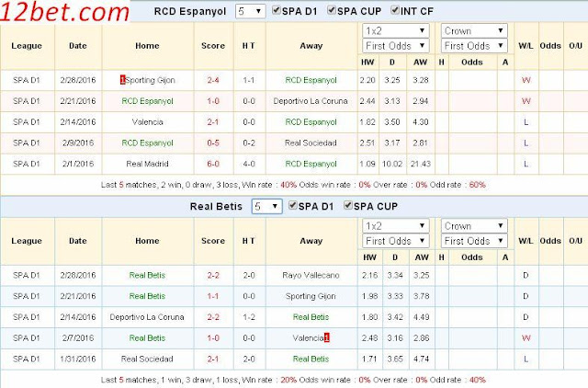This screenshot has width=588, height=388.
Task: Click L result in Real Madrid row
Action: pos(526,164)
